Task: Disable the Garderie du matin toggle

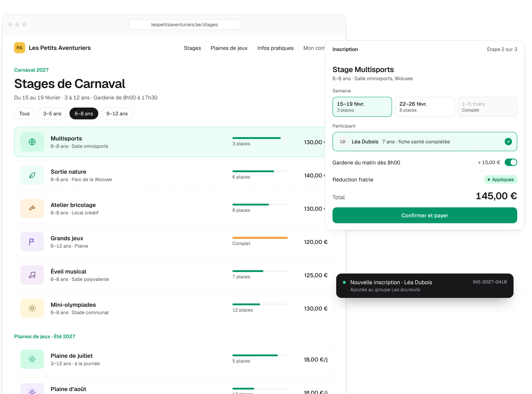Action: click(x=511, y=162)
